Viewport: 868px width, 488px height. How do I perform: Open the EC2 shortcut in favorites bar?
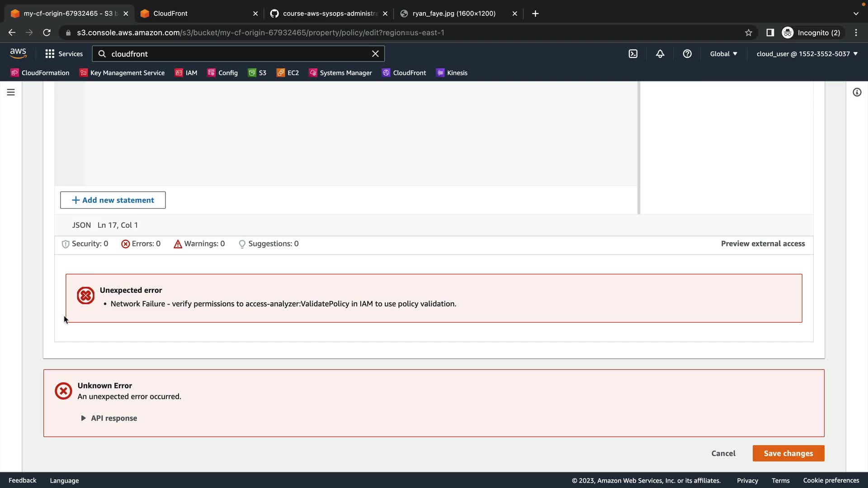click(x=288, y=73)
